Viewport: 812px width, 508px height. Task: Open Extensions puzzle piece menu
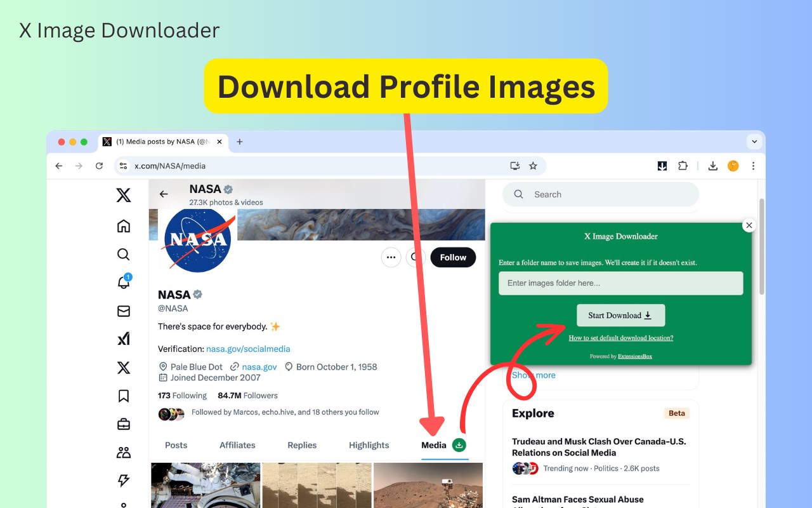pyautogui.click(x=683, y=166)
